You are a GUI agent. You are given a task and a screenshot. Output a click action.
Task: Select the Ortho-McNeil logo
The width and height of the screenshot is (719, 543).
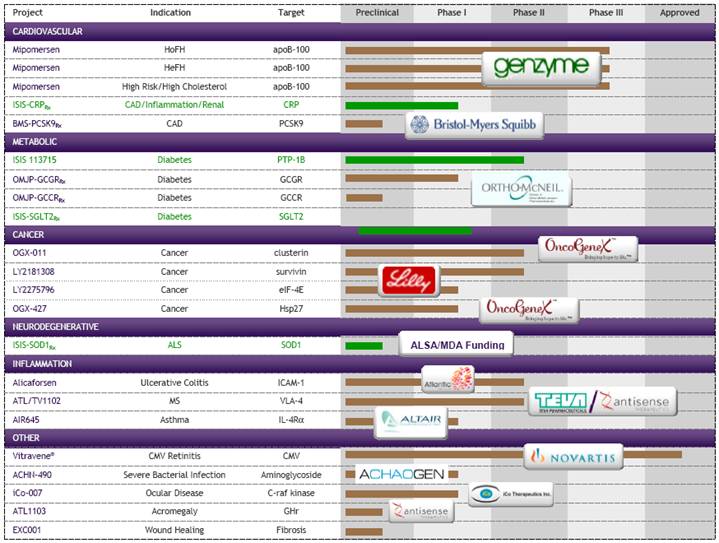[x=521, y=188]
